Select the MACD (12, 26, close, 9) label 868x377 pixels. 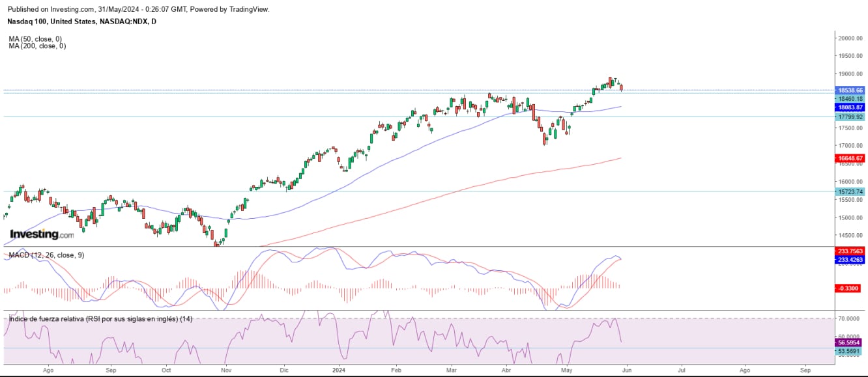[46, 255]
